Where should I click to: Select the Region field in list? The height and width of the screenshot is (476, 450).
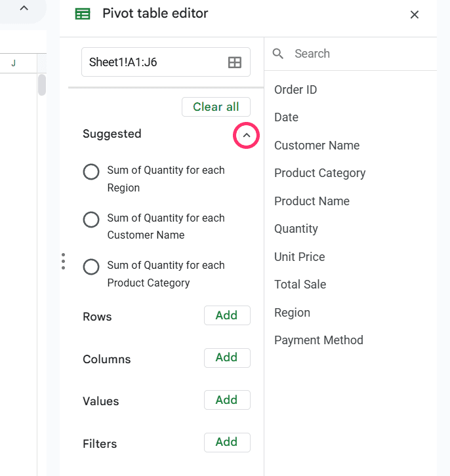292,313
